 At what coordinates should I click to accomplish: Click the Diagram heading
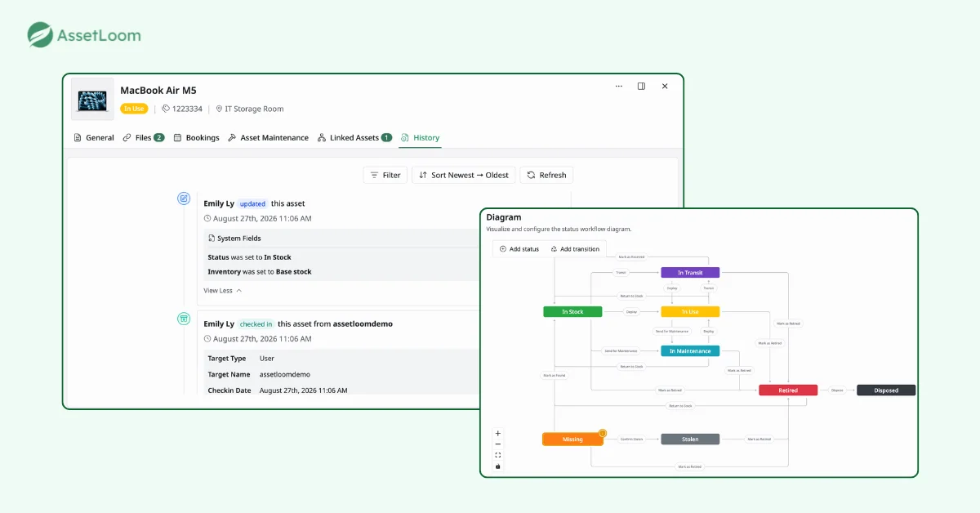[x=504, y=217]
